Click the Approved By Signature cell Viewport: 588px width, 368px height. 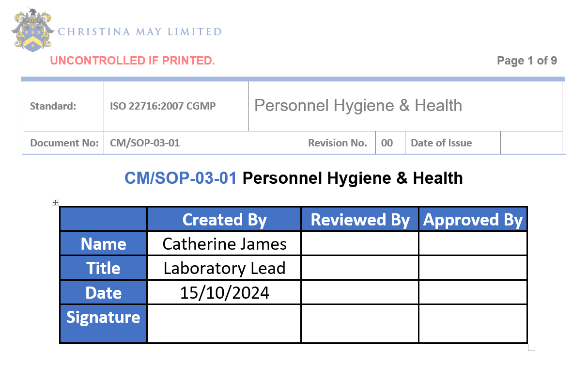pyautogui.click(x=473, y=323)
